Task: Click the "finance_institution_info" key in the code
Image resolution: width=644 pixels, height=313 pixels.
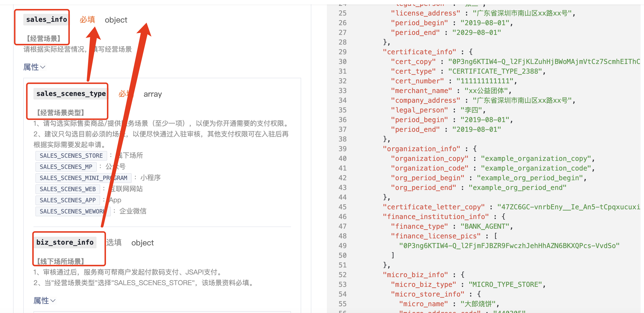Action: click(x=435, y=217)
